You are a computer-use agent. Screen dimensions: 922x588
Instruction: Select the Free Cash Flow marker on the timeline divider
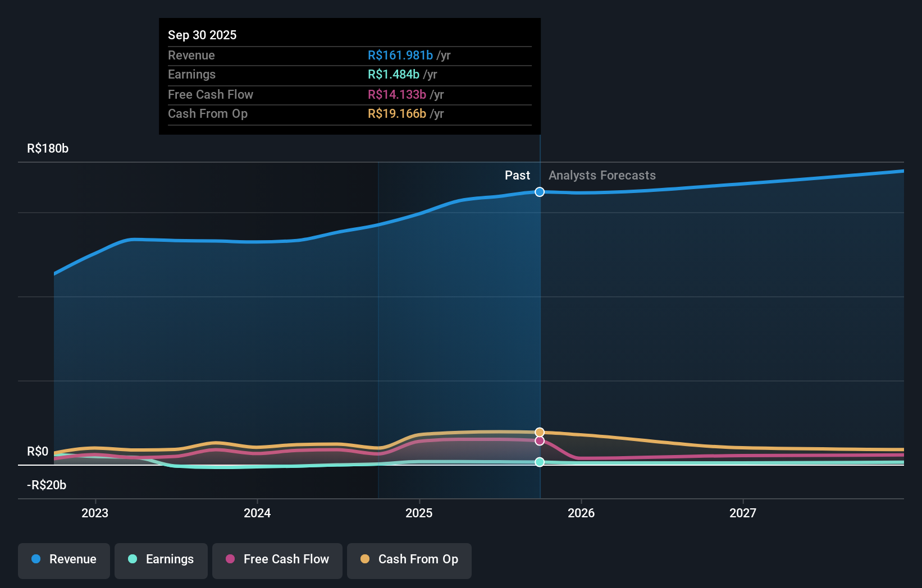pyautogui.click(x=540, y=441)
